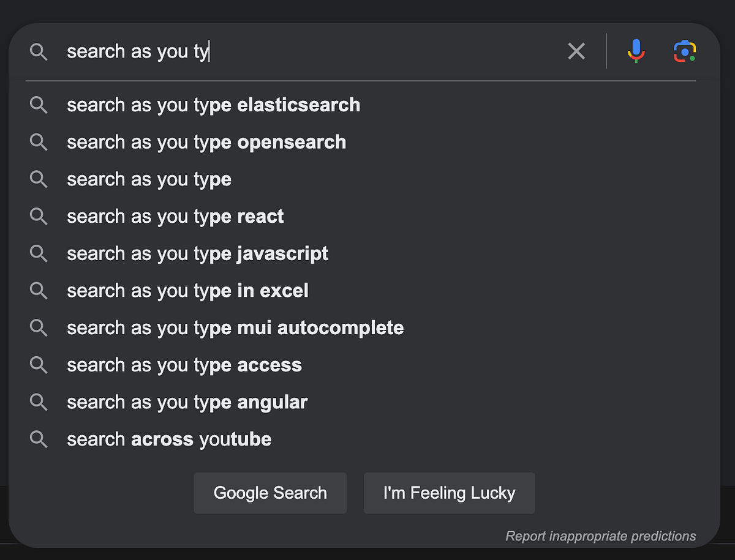Choose 'search as you type in excel'
The image size is (735, 560).
187,291
